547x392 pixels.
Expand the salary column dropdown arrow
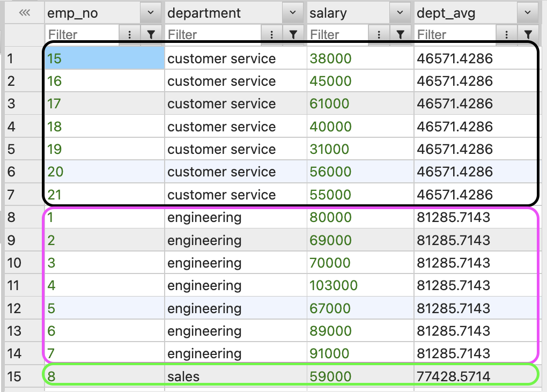pos(400,12)
